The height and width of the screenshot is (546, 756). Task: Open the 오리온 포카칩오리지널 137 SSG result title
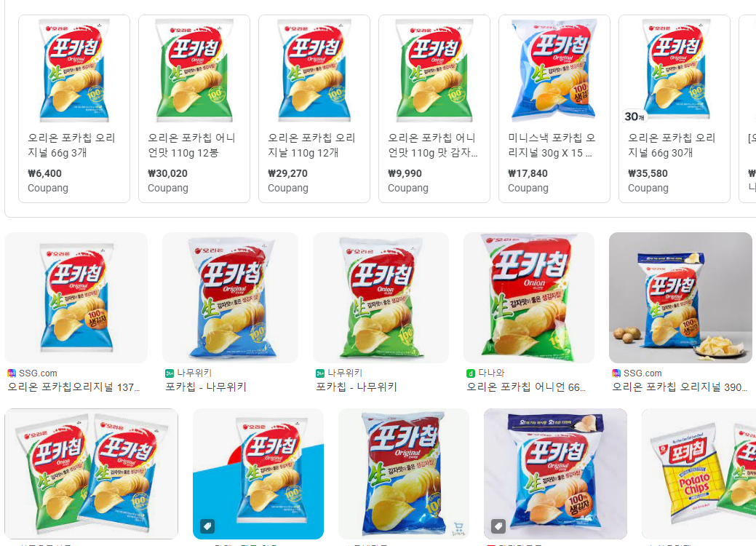[x=73, y=387]
